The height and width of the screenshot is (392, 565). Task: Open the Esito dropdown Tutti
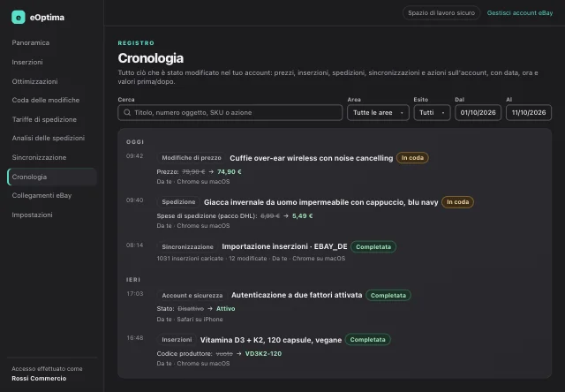tap(432, 112)
